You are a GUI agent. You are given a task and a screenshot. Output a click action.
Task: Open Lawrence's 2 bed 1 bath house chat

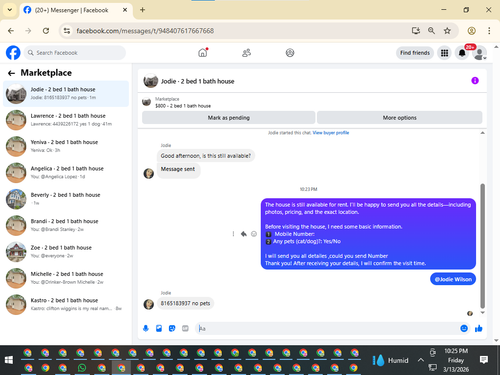66,120
